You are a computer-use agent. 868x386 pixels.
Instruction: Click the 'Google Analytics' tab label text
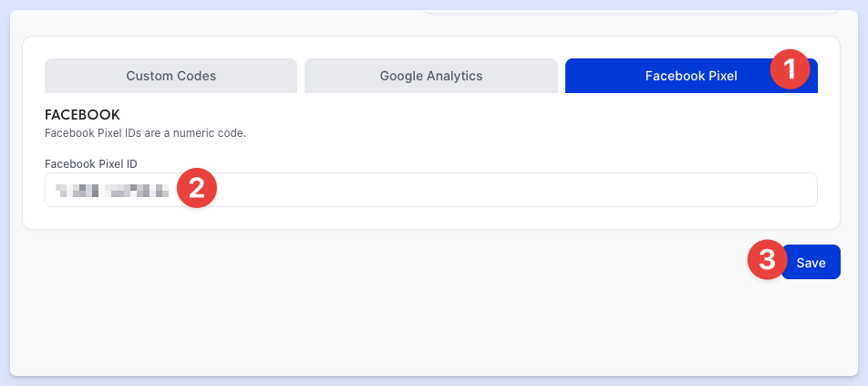(x=431, y=76)
